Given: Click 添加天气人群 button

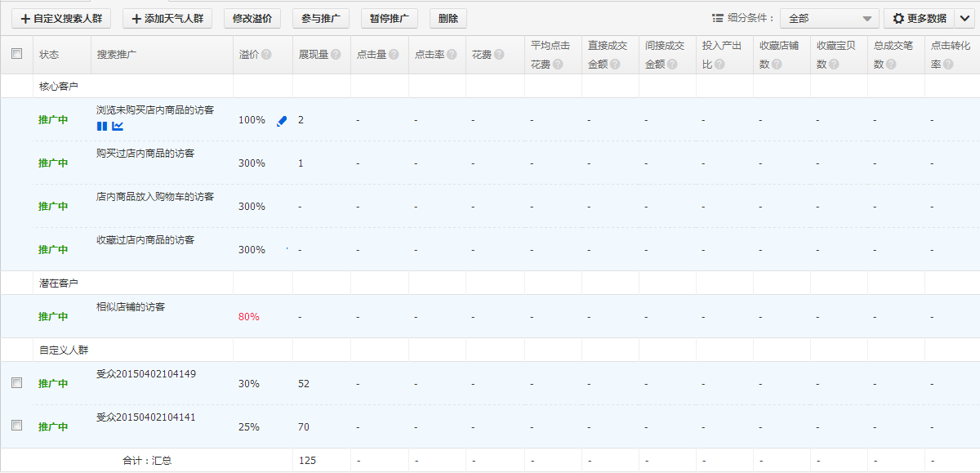Looking at the screenshot, I should click(x=167, y=18).
